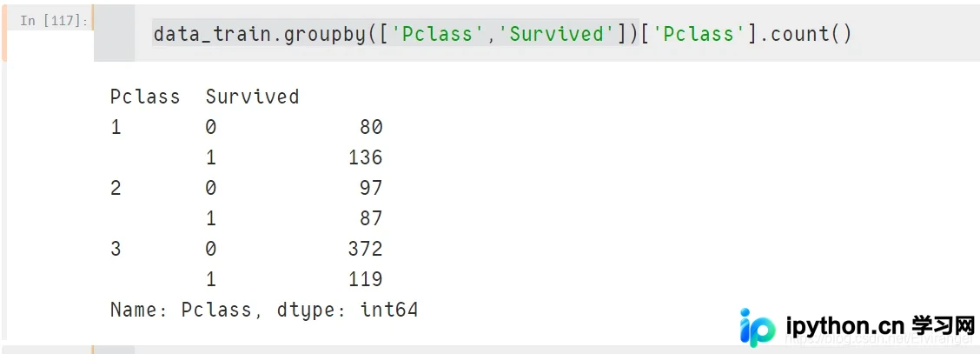Click the In [117] cell prompt
980x354 pixels.
click(55, 21)
